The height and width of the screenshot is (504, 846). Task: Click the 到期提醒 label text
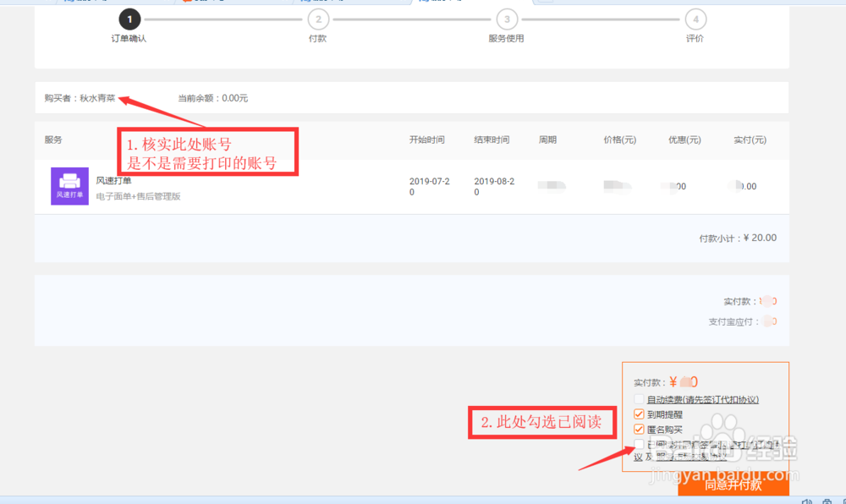(x=665, y=414)
